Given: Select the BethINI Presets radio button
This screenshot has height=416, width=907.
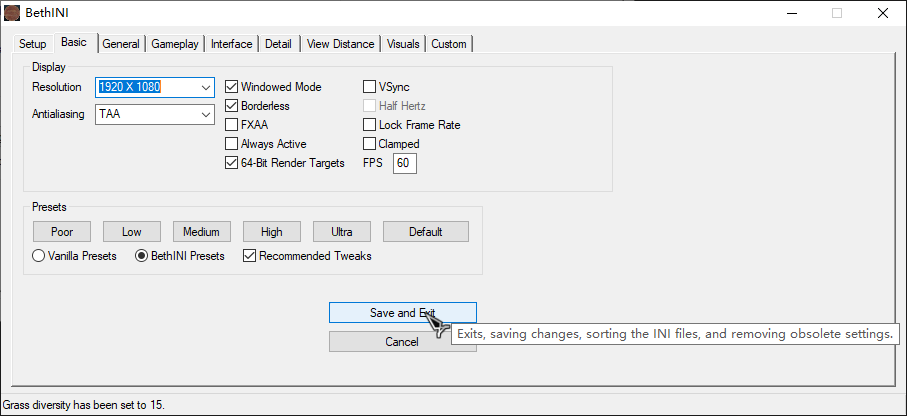Looking at the screenshot, I should point(141,256).
